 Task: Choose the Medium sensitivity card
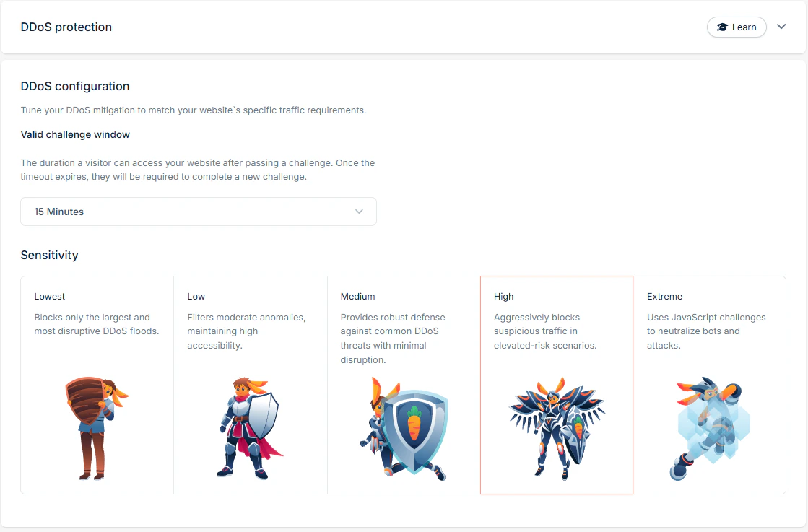(x=404, y=385)
